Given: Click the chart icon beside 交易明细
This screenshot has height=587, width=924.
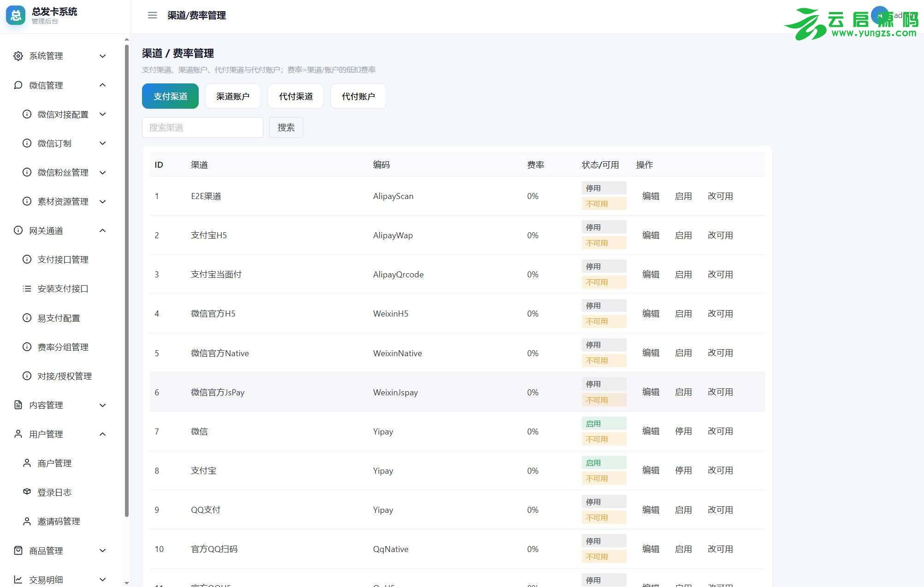Looking at the screenshot, I should pyautogui.click(x=18, y=580).
